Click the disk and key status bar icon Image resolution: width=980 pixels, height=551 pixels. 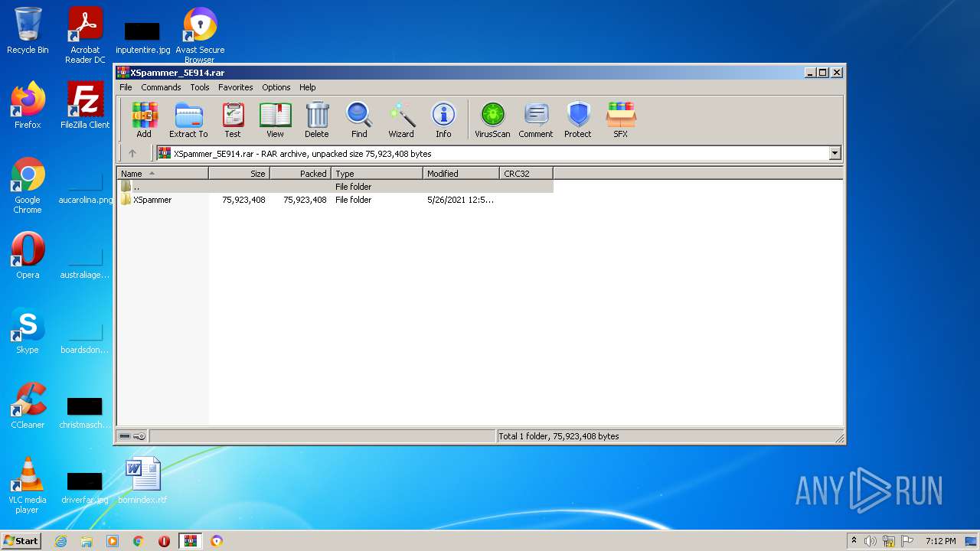click(132, 436)
